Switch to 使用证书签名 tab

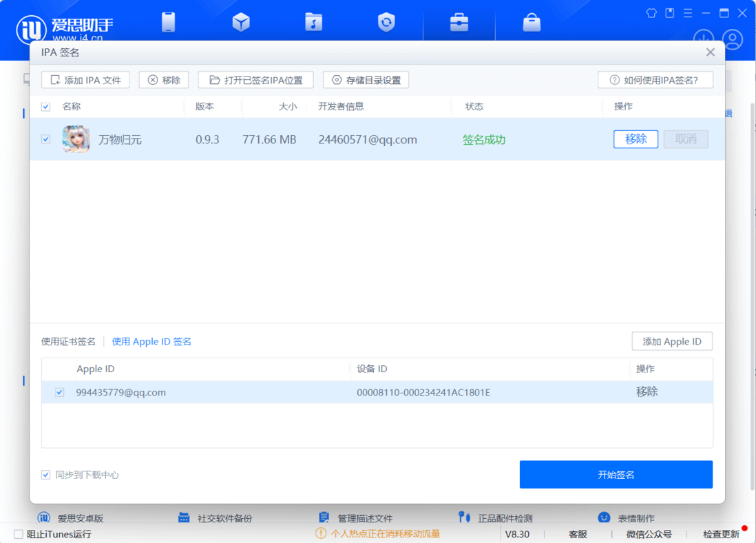(x=68, y=342)
